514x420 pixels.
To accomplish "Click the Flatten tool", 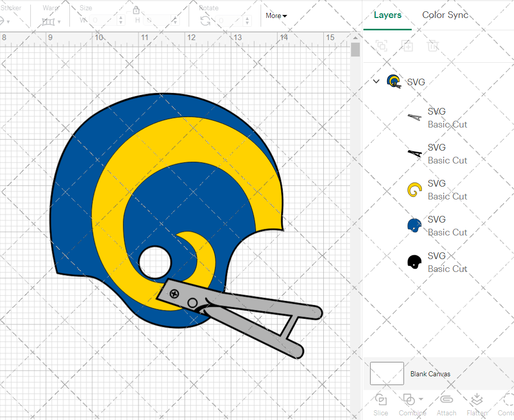I will 477,405.
